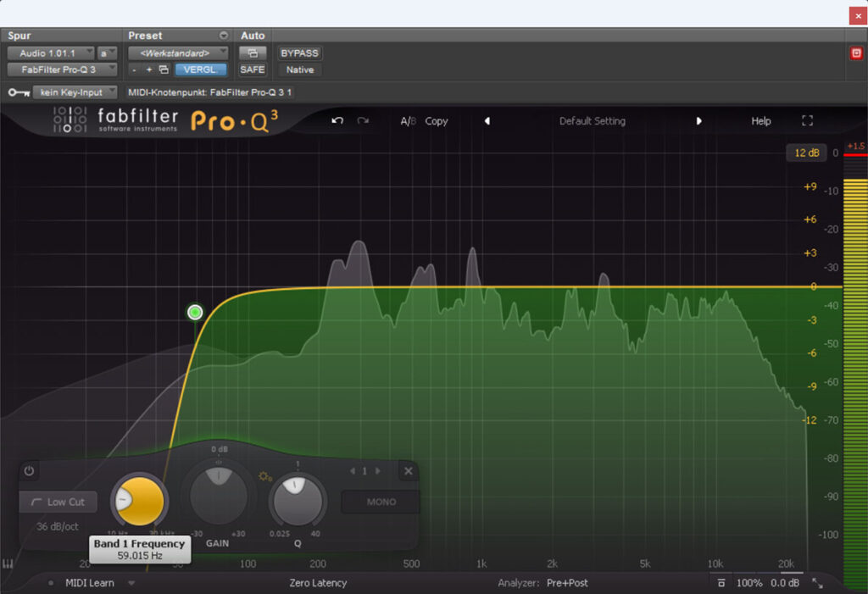Close the plugin window

pyautogui.click(x=858, y=15)
